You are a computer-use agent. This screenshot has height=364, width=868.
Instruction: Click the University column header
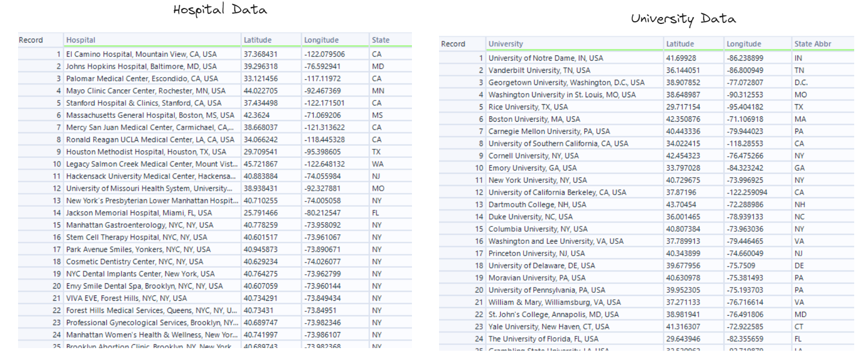click(505, 44)
